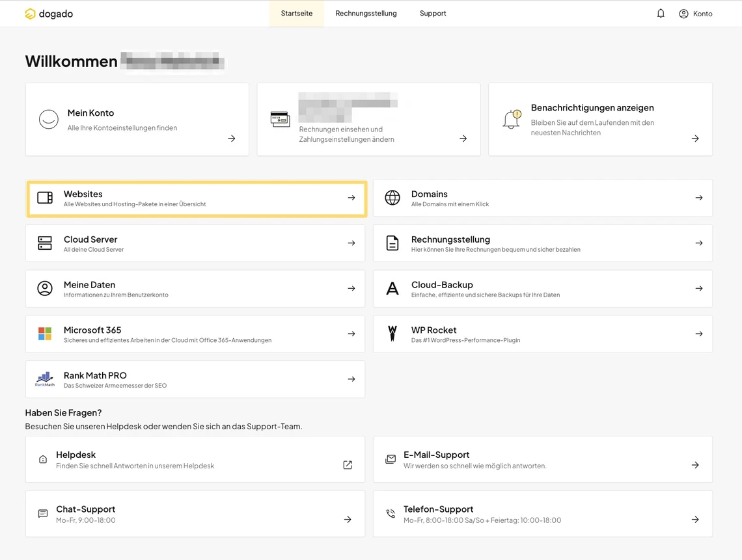
Task: Open Helpdesk via the external-link icon
Action: click(348, 464)
